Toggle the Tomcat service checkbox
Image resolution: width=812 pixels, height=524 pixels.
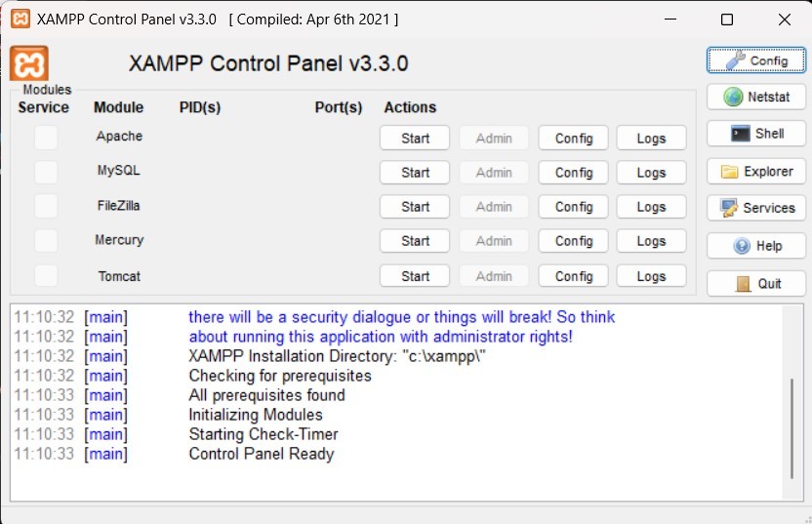(x=45, y=276)
